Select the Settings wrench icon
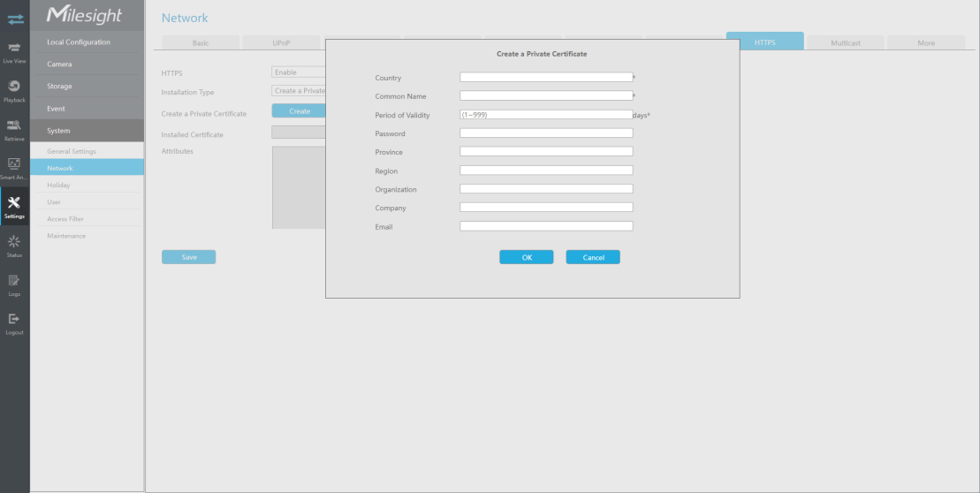Viewport: 980px width, 493px height. point(14,202)
